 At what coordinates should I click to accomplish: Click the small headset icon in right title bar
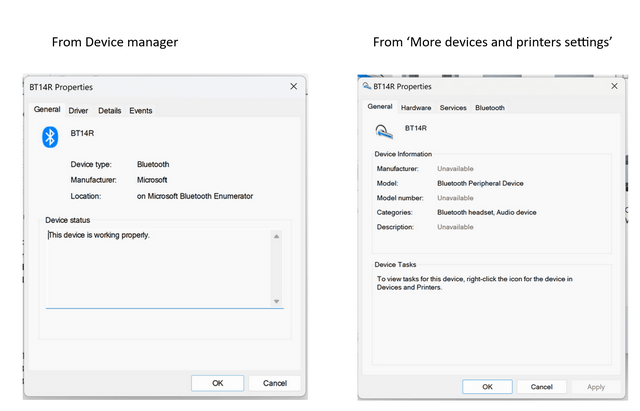pyautogui.click(x=367, y=86)
